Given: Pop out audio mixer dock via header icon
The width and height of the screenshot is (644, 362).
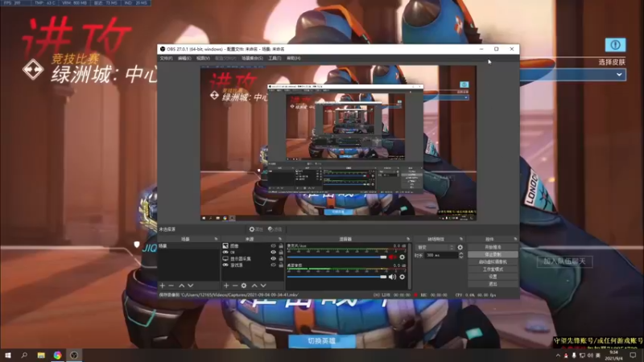Looking at the screenshot, I should tap(408, 239).
